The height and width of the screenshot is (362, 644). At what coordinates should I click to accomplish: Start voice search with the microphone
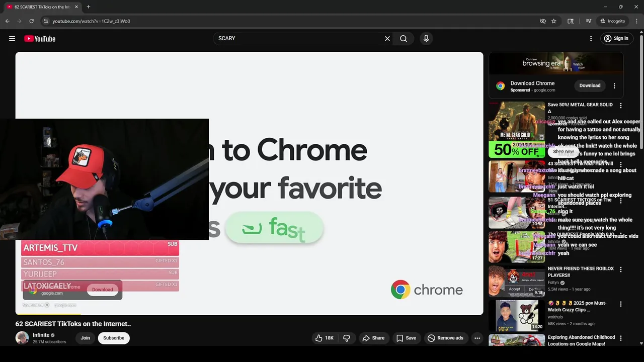click(x=426, y=39)
